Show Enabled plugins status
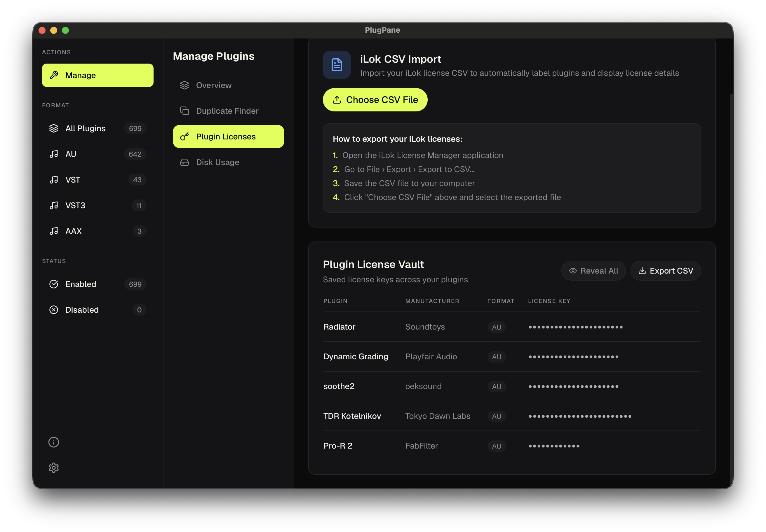This screenshot has height=532, width=766. pyautogui.click(x=98, y=284)
